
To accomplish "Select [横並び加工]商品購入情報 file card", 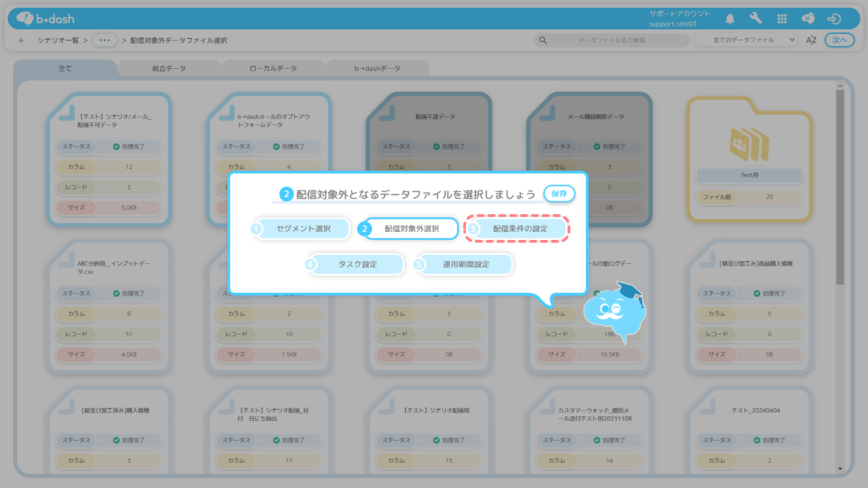I will point(749,307).
